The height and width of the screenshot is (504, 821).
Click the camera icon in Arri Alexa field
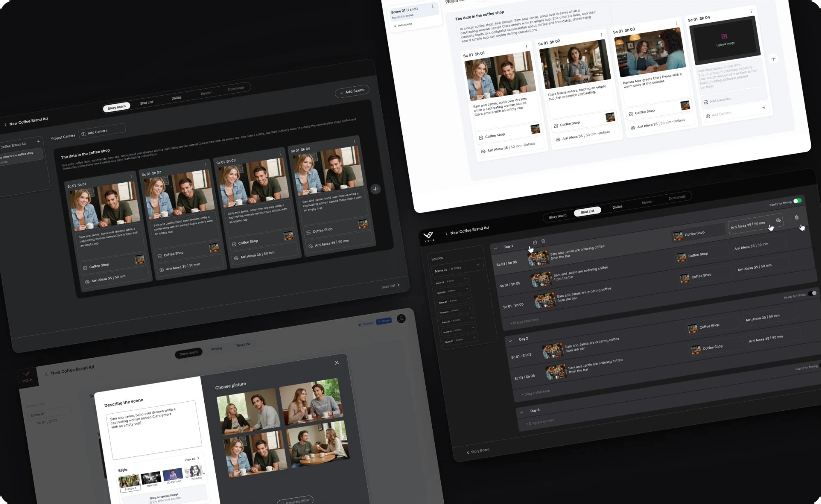[778, 221]
